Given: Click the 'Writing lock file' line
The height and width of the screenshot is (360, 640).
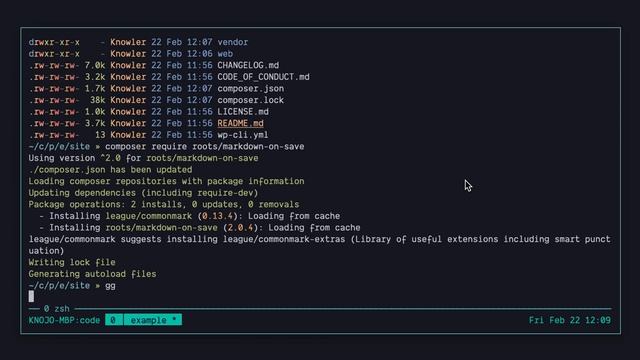Looking at the screenshot, I should 72,262.
